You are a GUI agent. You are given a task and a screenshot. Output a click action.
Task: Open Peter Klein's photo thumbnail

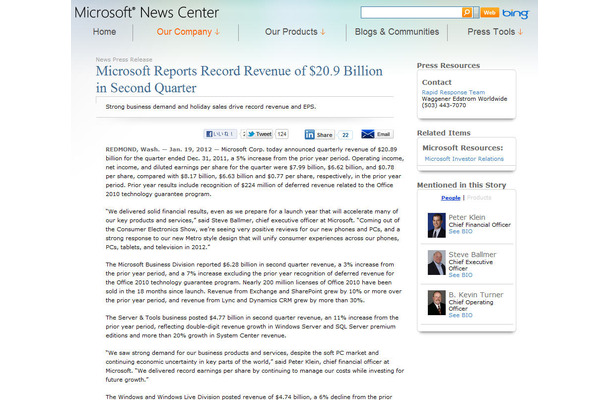tap(436, 225)
